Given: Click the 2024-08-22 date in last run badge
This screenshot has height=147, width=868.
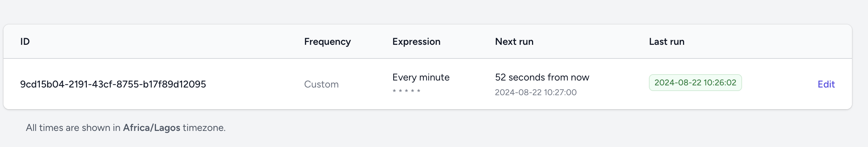Looking at the screenshot, I should click(x=678, y=83).
